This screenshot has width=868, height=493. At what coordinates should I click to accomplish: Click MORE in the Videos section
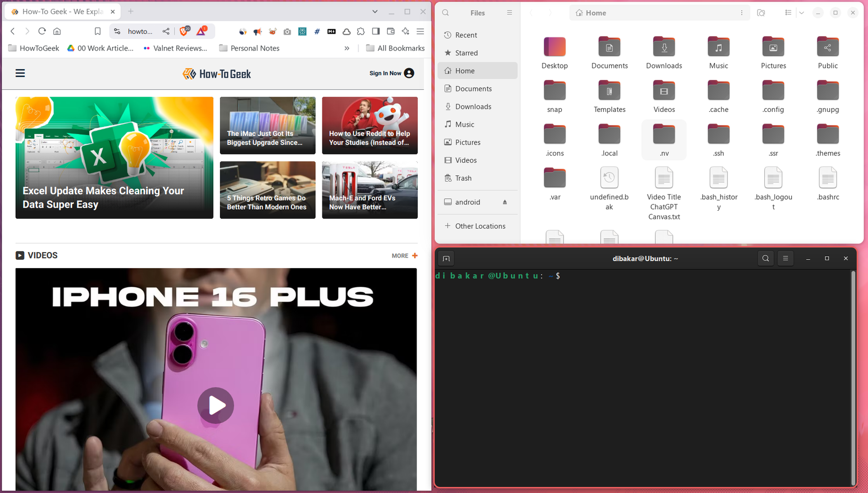tap(400, 255)
